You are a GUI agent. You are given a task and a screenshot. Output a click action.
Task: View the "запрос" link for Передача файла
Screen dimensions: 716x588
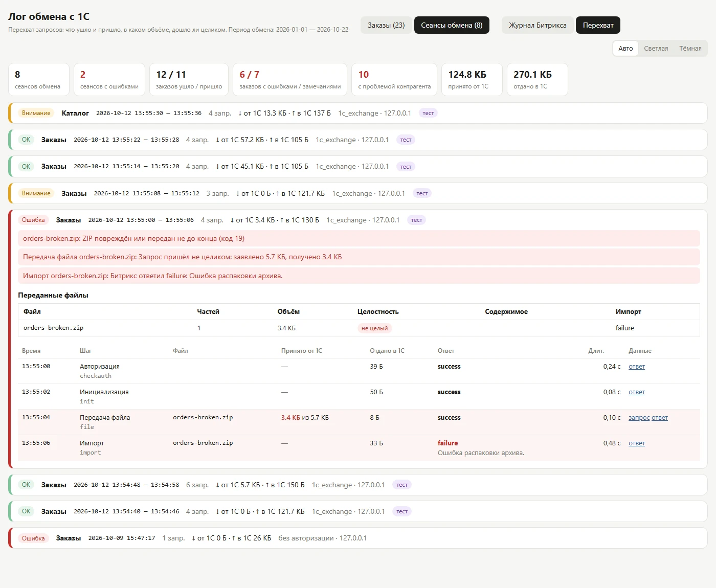(639, 418)
